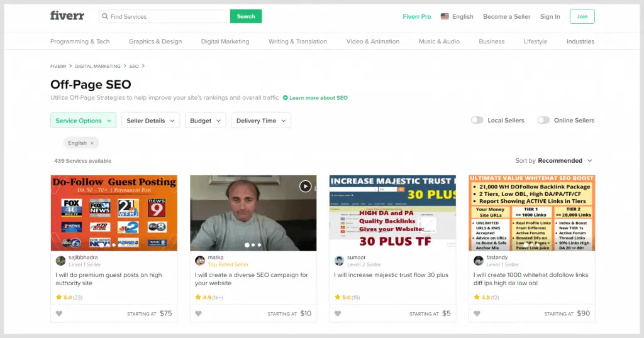This screenshot has width=644, height=338.
Task: Click Become a Seller link
Action: pos(506,16)
